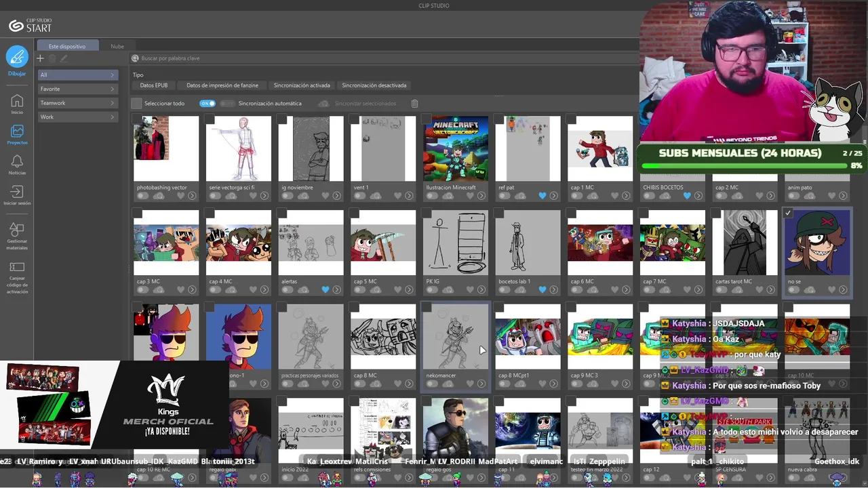Viewport: 868px width, 488px height.
Task: Enable Sincronización automática toggle
Action: tap(227, 104)
